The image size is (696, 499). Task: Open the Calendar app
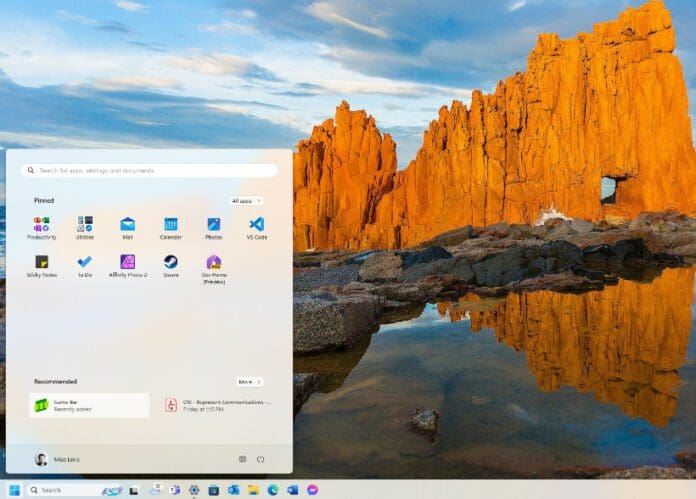click(171, 226)
